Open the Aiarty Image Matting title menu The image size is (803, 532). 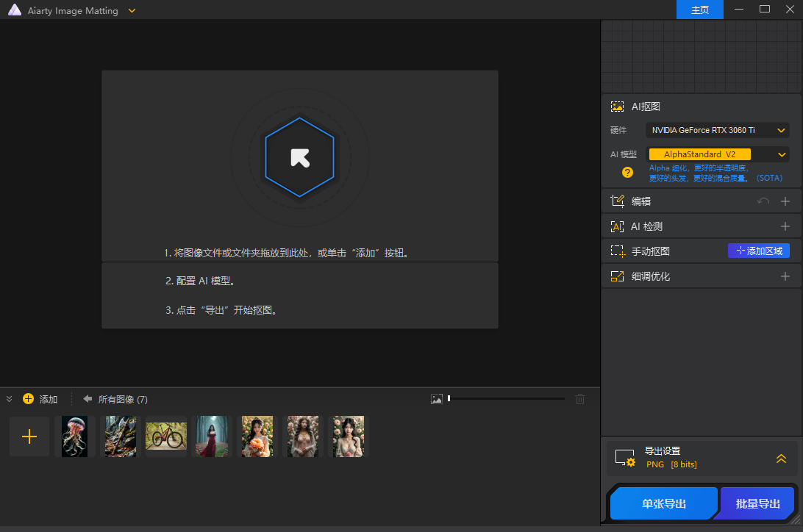pos(131,10)
